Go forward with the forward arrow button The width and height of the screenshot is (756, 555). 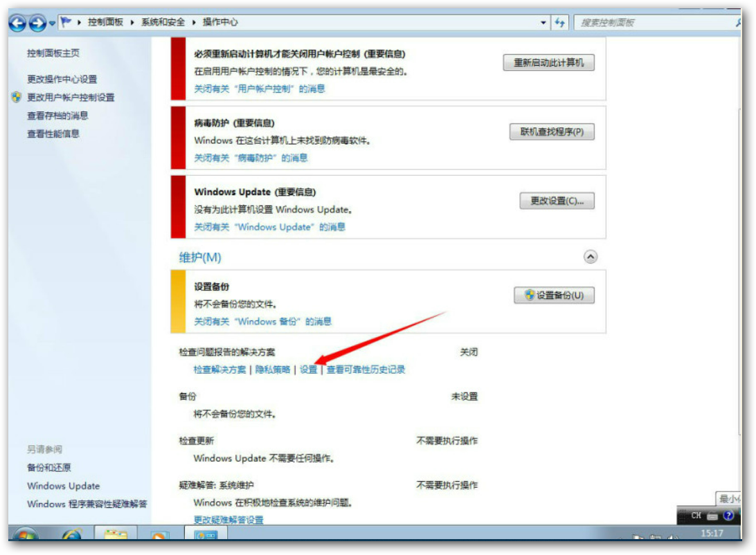pos(37,22)
